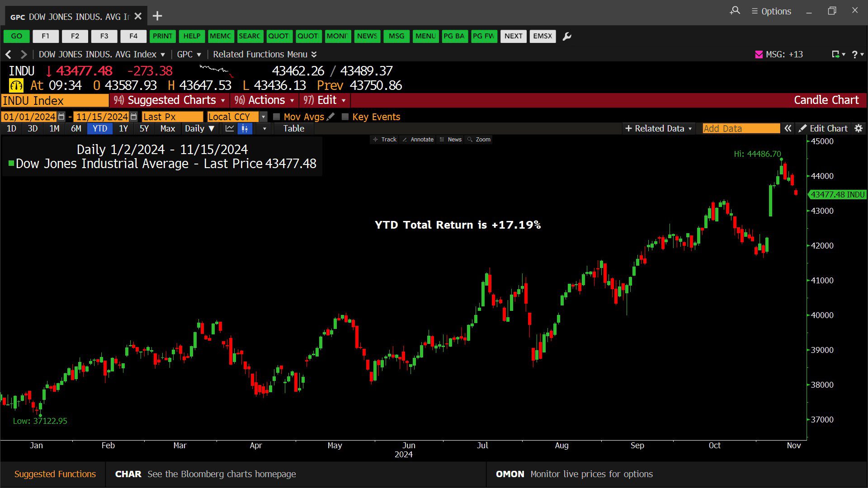Viewport: 868px width, 488px height.
Task: Enable the Key Events checkbox
Action: 345,117
